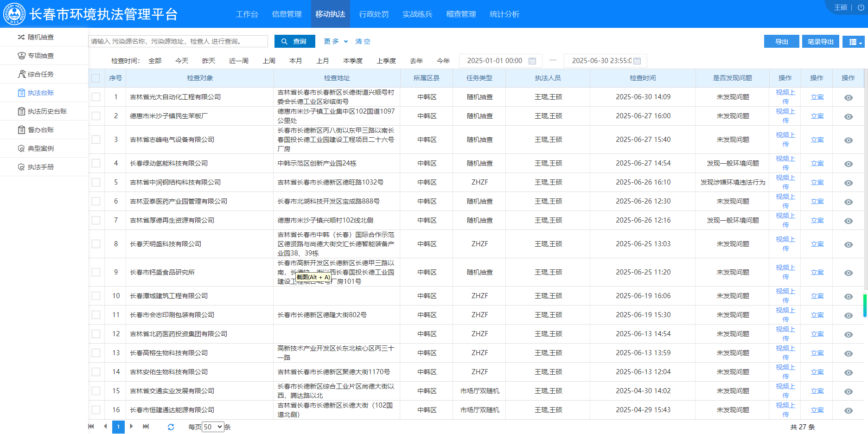The image size is (868, 434).
Task: View details of row 1 record
Action: (x=848, y=97)
